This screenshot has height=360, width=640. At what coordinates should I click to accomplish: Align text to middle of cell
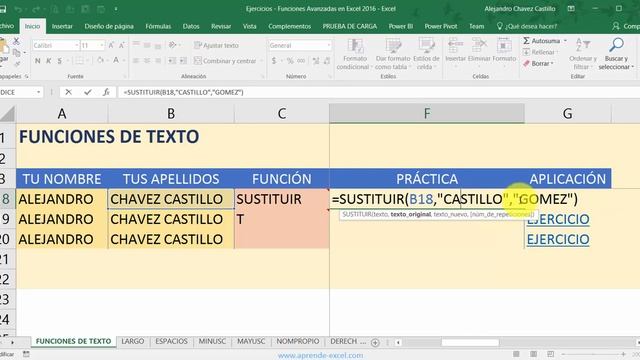coord(147,45)
